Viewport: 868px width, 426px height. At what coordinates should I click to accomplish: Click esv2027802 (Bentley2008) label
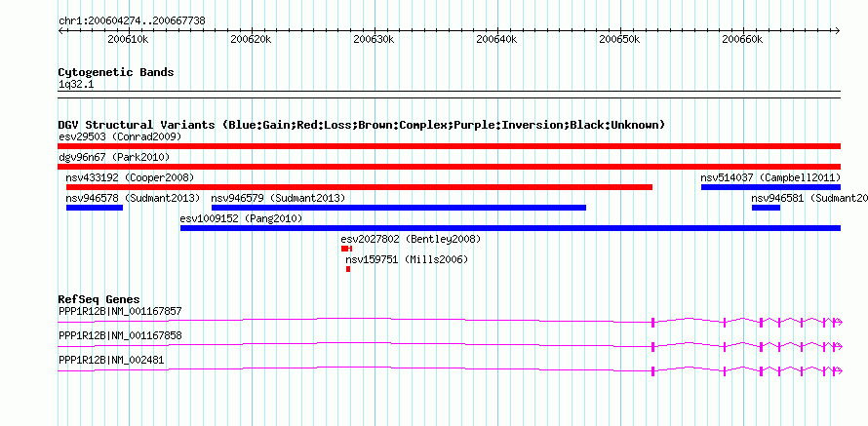coord(411,239)
